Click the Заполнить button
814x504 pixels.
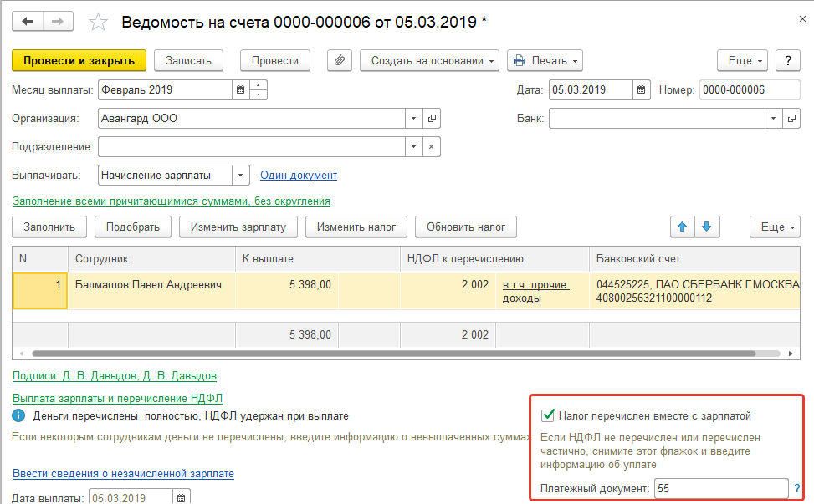[x=49, y=227]
